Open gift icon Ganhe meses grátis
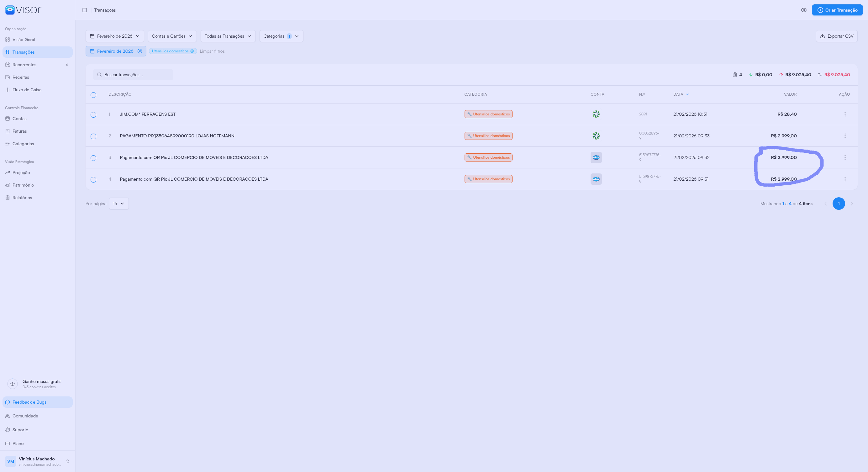This screenshot has height=472, width=868. click(13, 384)
